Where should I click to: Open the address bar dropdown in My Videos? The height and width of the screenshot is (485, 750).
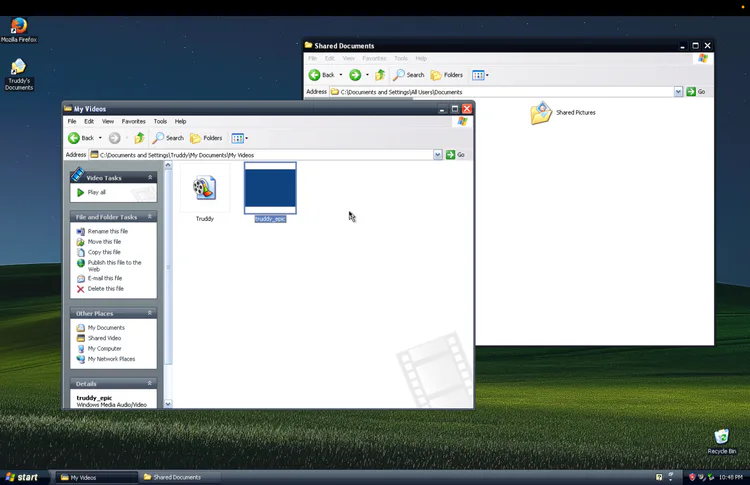point(438,154)
